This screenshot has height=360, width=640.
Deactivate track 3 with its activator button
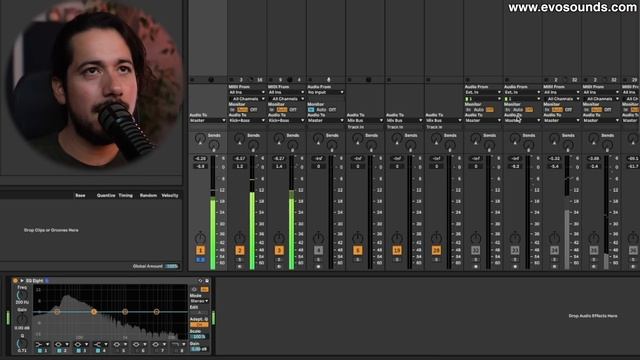pos(279,250)
